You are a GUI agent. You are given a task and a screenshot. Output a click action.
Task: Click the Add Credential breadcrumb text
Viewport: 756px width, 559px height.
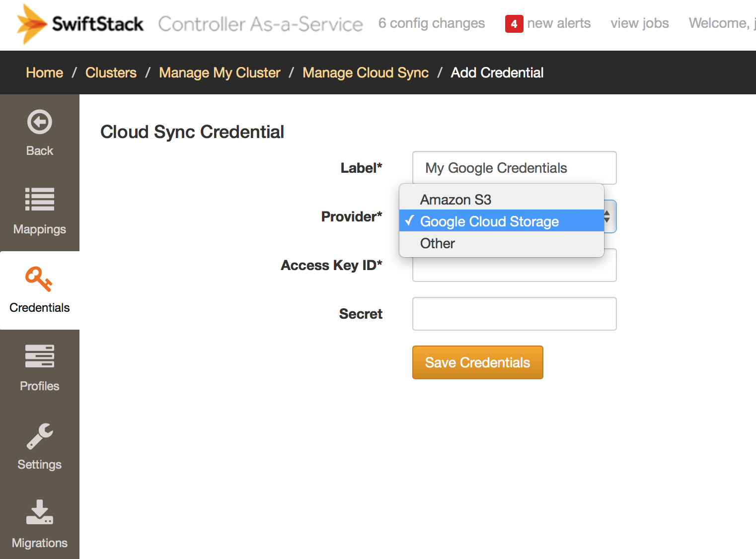(x=497, y=72)
